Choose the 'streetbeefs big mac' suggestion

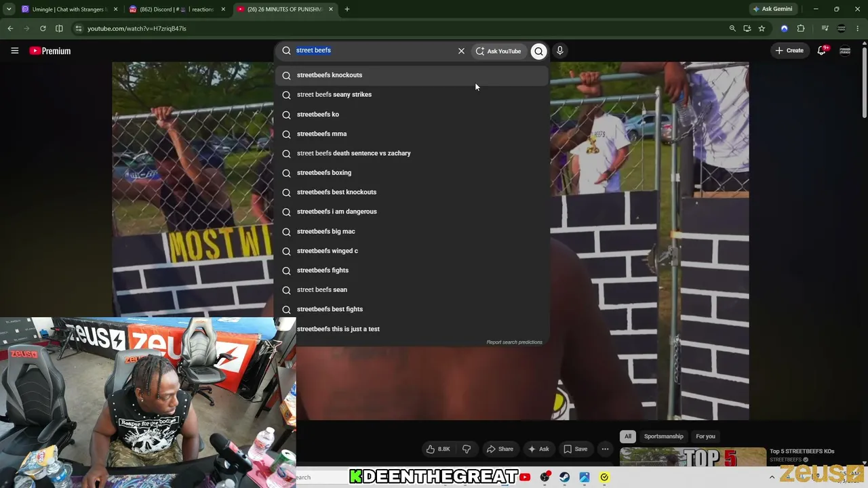pos(412,231)
